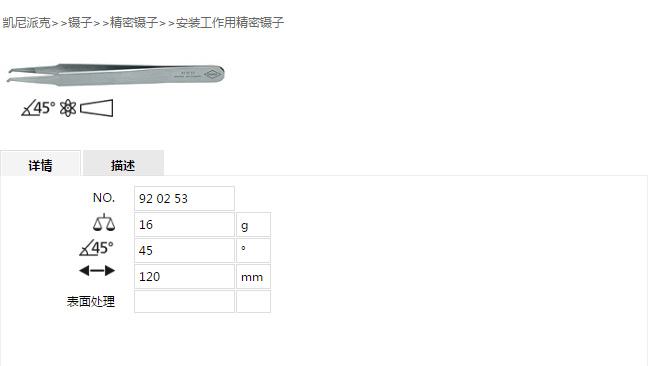Click the weighing scale icon in the details table
The height and width of the screenshot is (366, 652).
104,223
